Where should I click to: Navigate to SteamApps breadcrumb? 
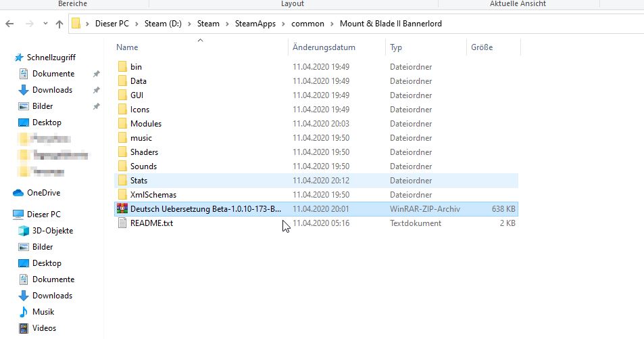point(255,24)
